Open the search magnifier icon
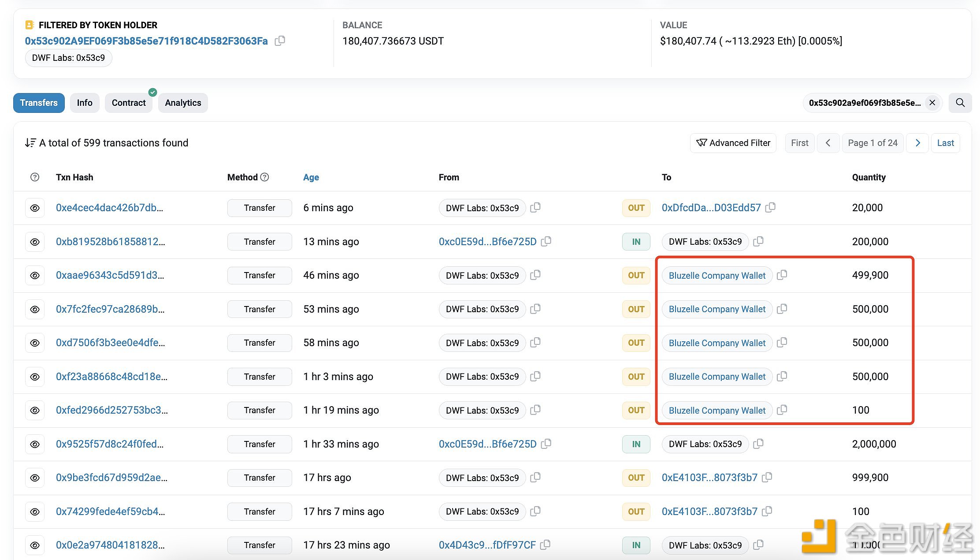 point(960,103)
